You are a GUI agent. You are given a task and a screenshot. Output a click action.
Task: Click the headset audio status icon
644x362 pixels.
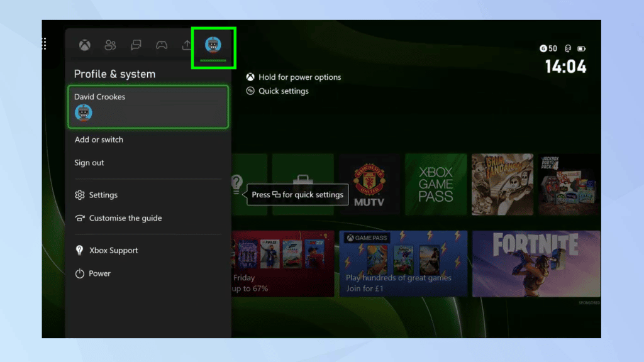point(568,48)
